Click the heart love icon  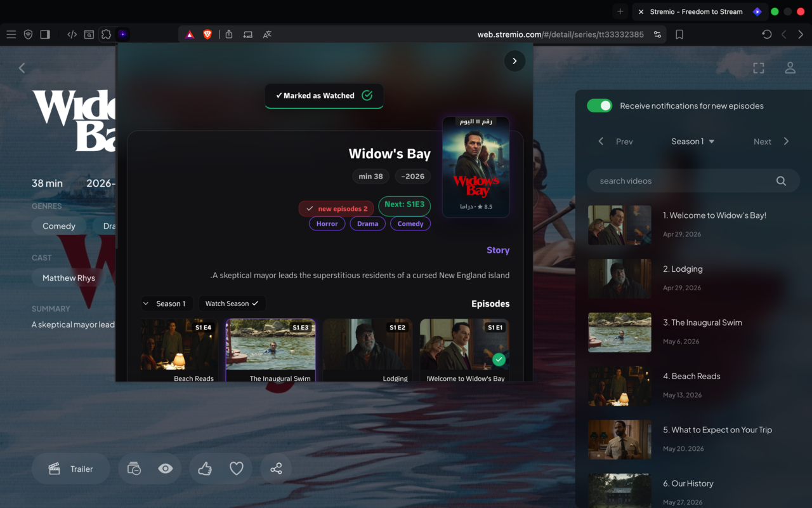(237, 469)
